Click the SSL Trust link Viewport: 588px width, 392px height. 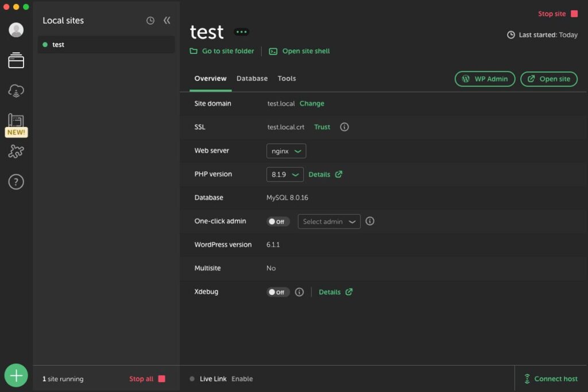click(x=322, y=127)
